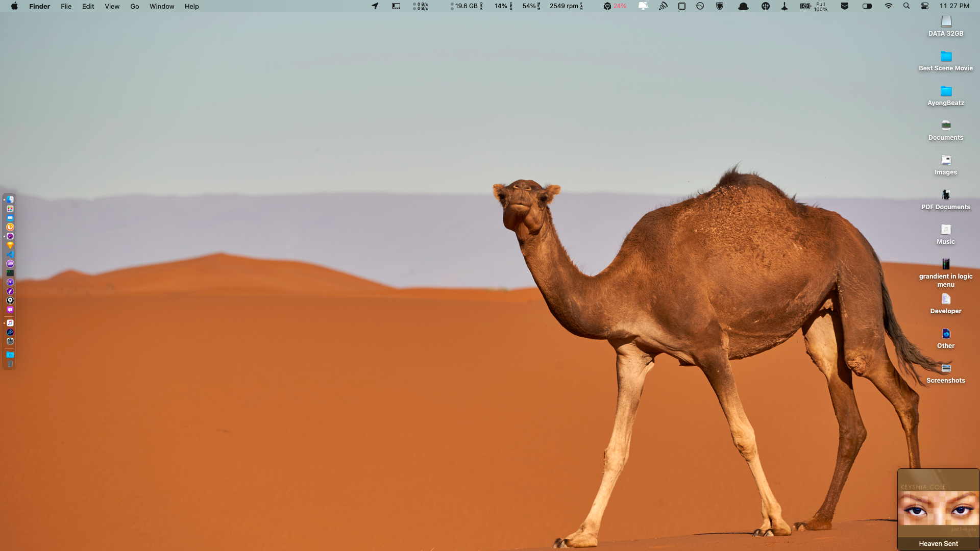This screenshot has height=551, width=980.
Task: Click the Wi-Fi status icon
Action: [889, 6]
